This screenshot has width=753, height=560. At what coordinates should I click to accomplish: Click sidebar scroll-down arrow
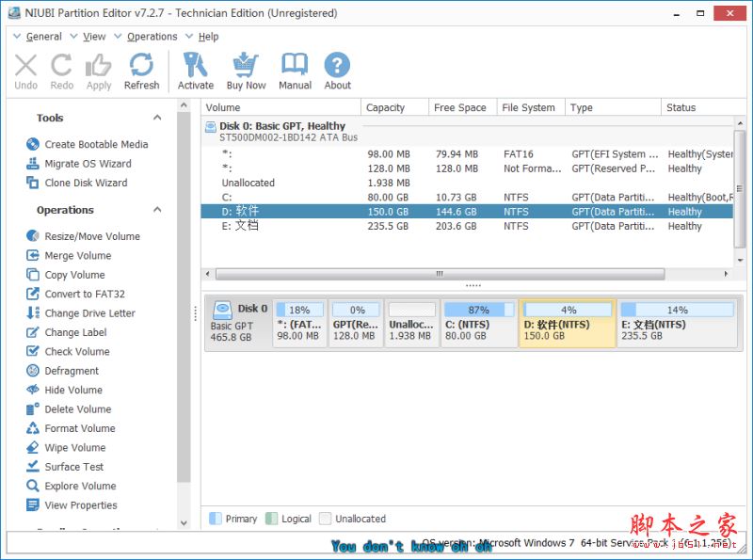[184, 522]
